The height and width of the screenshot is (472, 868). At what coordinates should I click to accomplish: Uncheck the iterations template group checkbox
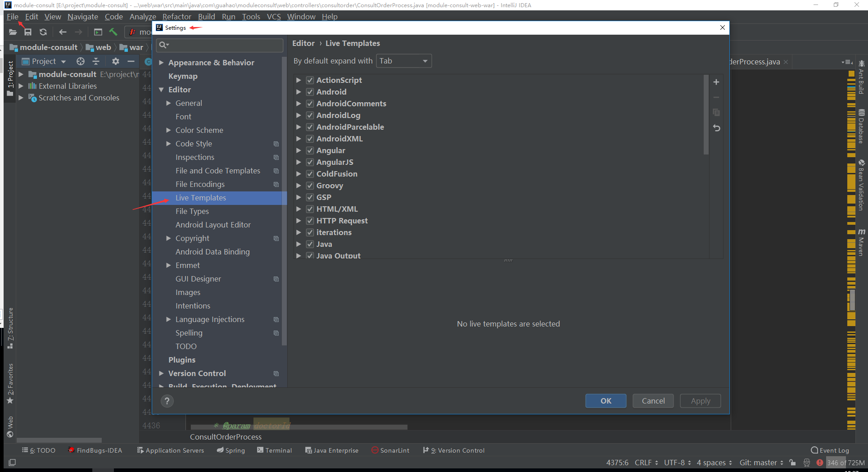coord(310,232)
